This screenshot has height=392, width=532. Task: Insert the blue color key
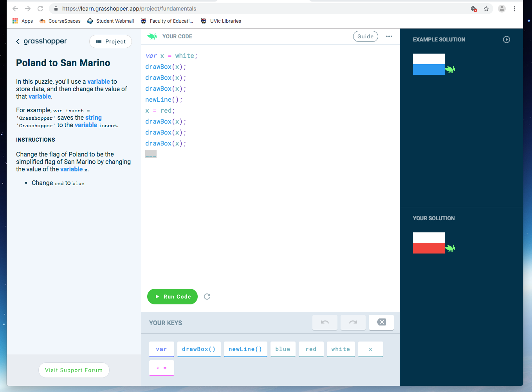(x=283, y=349)
